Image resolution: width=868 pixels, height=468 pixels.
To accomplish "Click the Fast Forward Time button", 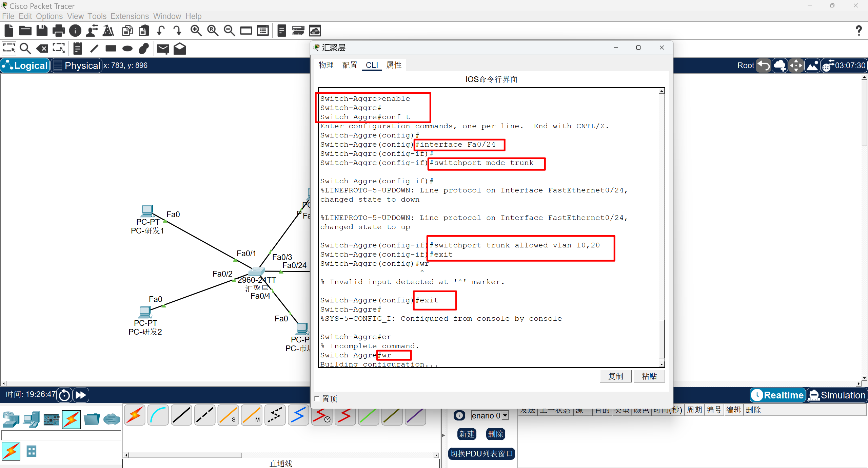I will point(81,395).
